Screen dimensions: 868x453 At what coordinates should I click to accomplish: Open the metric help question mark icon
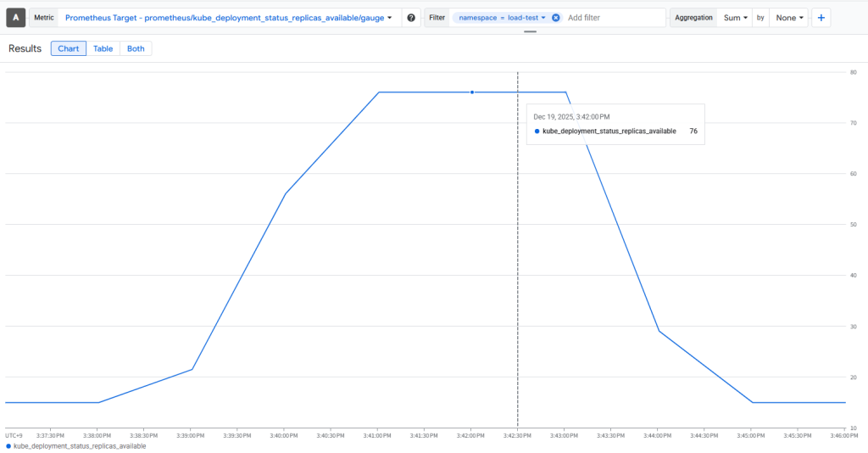coord(411,18)
